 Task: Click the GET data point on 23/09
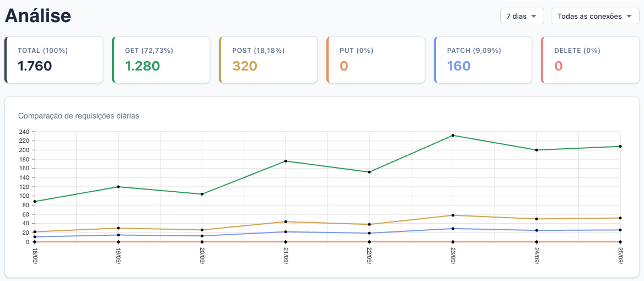(453, 136)
